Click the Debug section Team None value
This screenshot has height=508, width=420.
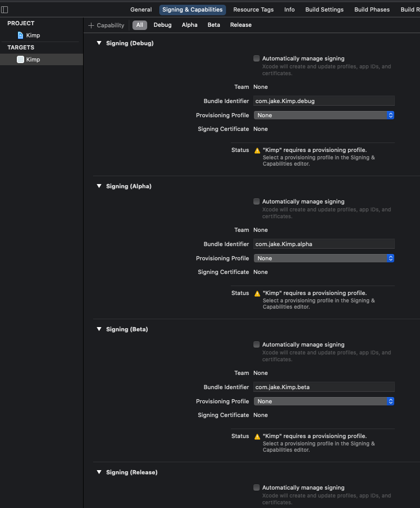(260, 87)
